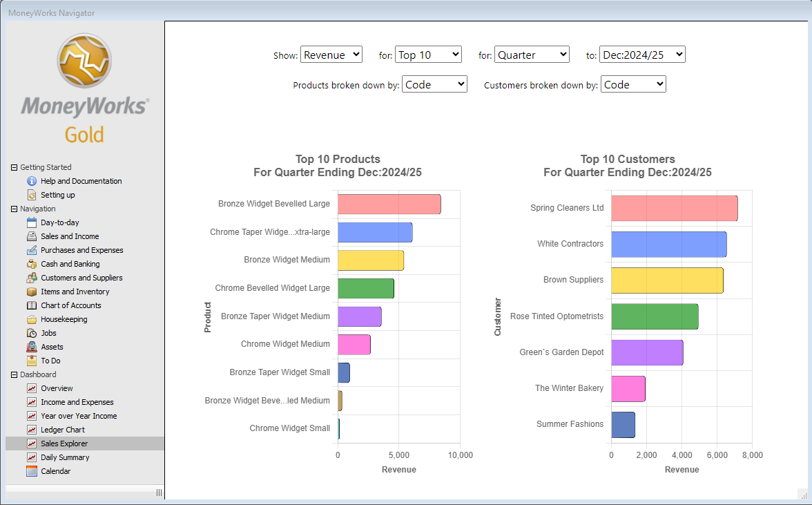Click the Items and Inventory box icon
This screenshot has width=812, height=505.
coord(32,292)
